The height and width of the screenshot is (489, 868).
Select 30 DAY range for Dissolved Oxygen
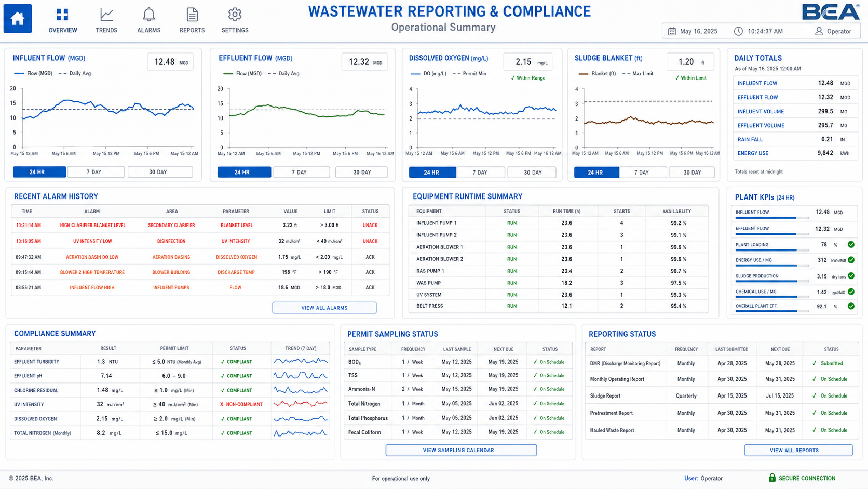click(532, 172)
